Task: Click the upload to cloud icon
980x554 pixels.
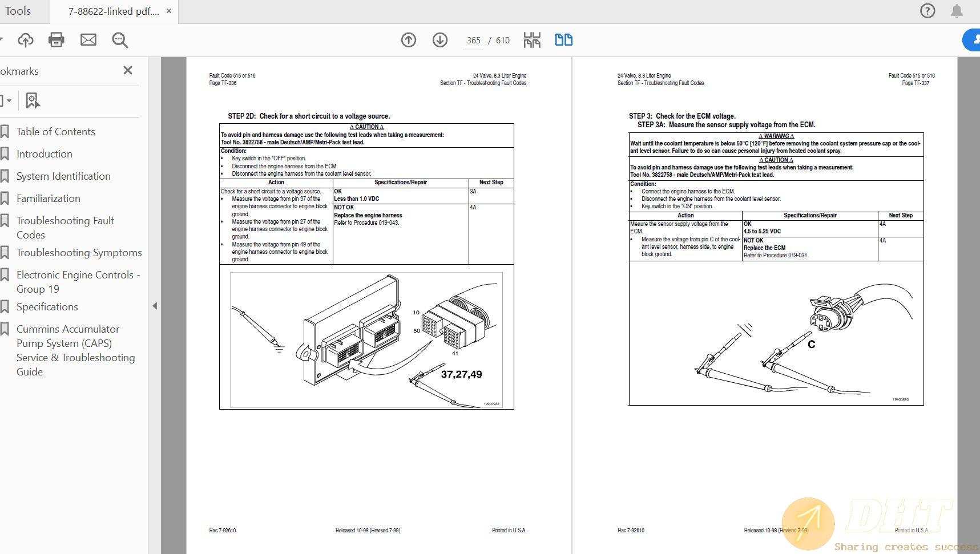Action: click(x=25, y=40)
